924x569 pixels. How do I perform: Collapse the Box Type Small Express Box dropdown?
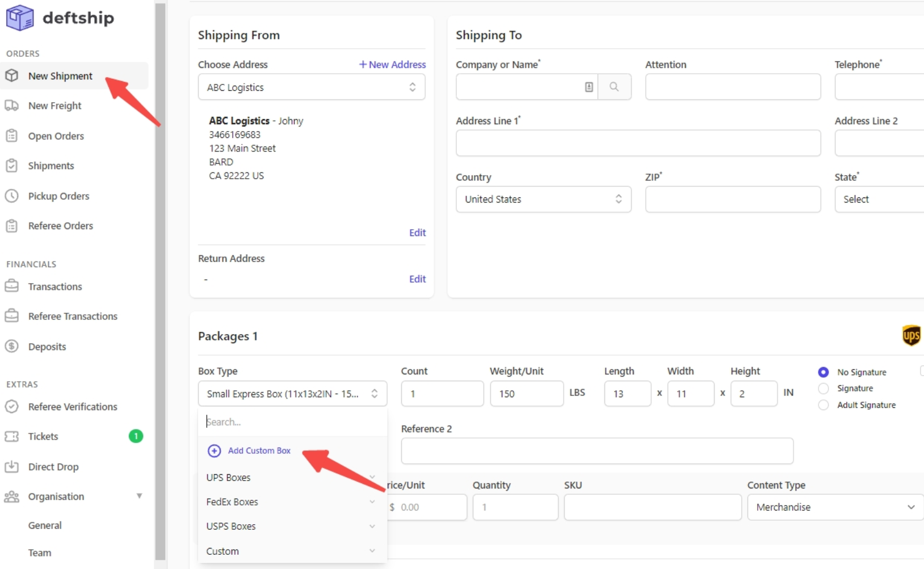coord(292,394)
